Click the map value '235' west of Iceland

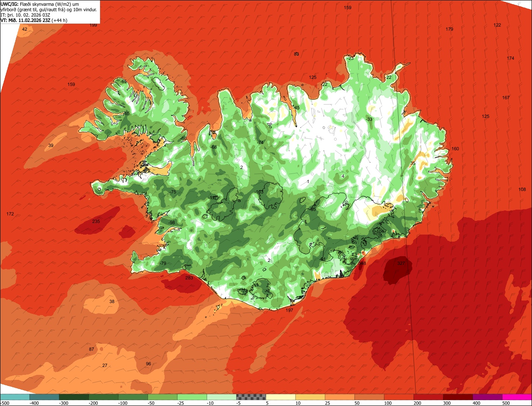pos(96,221)
